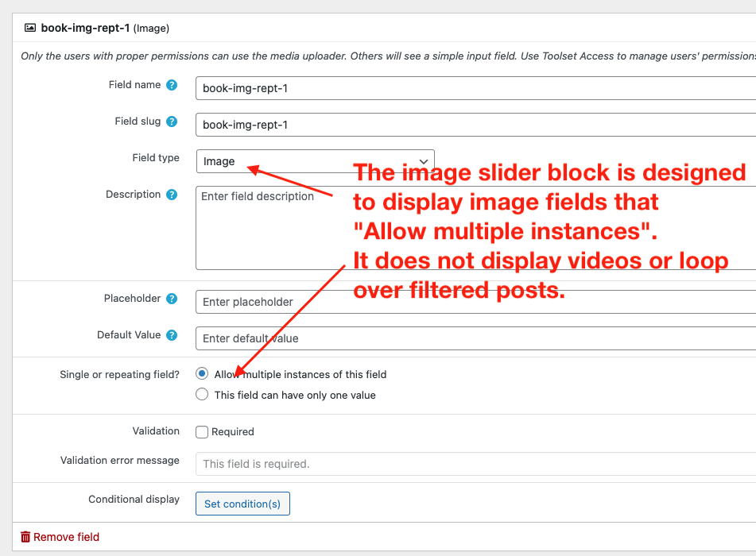The image size is (756, 556).
Task: Click the Required checkbox label text
Action: tap(233, 432)
